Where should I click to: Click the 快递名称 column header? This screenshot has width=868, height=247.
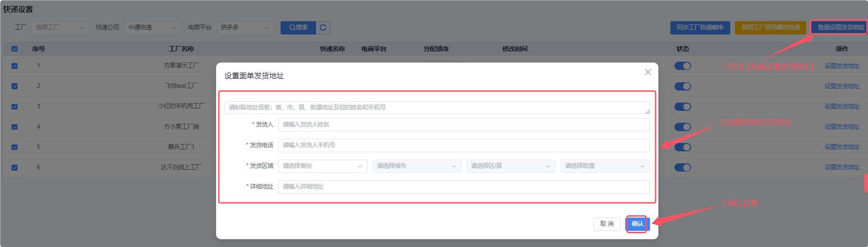(333, 49)
